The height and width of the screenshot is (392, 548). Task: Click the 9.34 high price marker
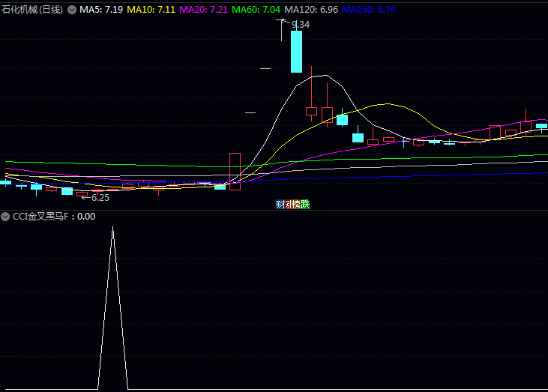point(300,25)
